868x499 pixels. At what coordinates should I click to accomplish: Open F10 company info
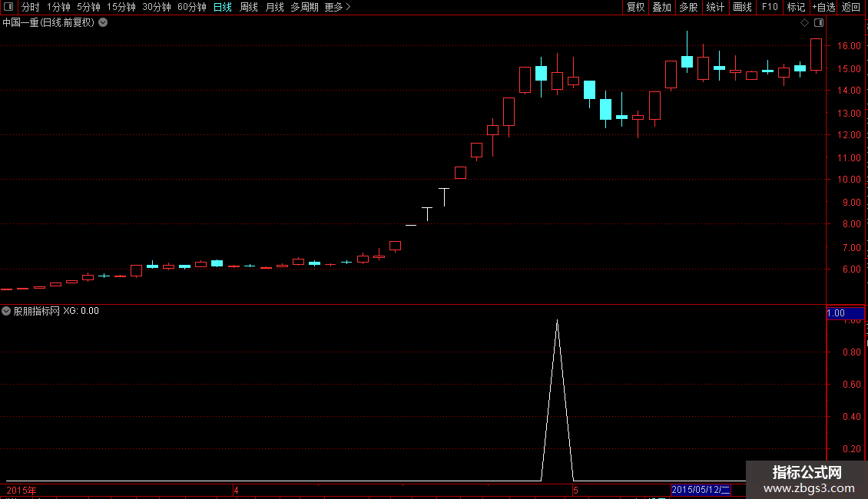(x=770, y=7)
